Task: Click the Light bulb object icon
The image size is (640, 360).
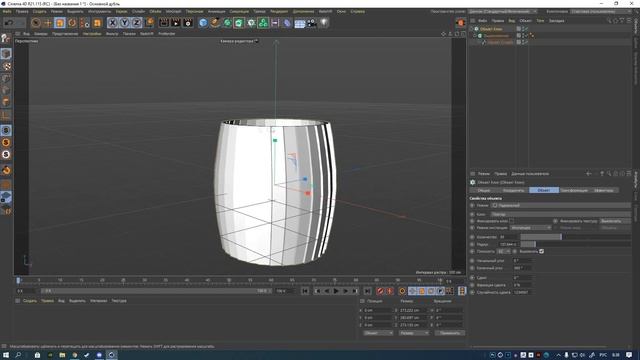Action: [324, 23]
